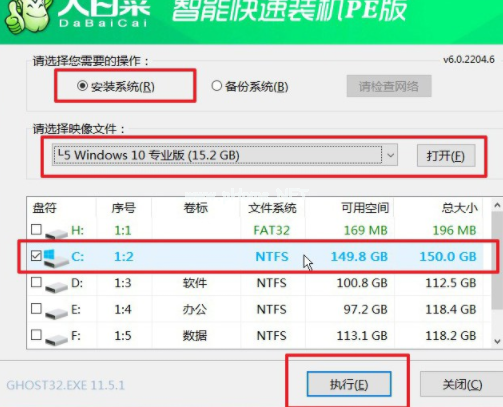The height and width of the screenshot is (407, 503).
Task: Uncheck the C: drive checkbox
Action: 36,256
